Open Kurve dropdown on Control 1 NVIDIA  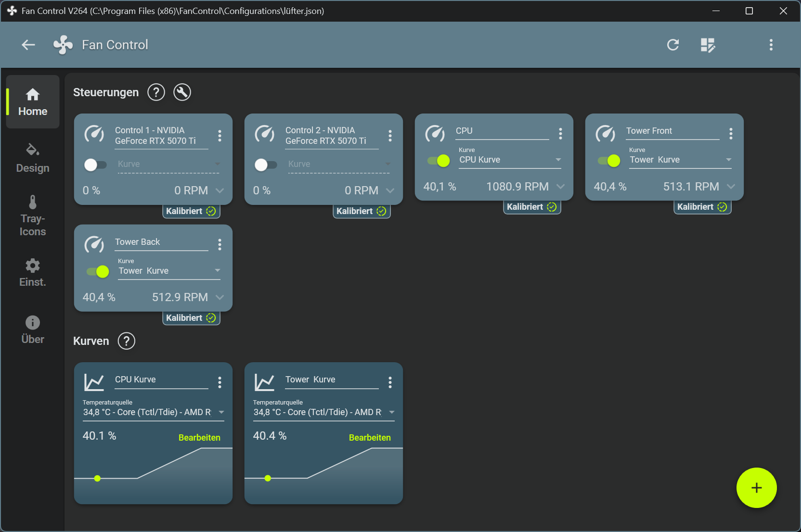click(x=169, y=165)
